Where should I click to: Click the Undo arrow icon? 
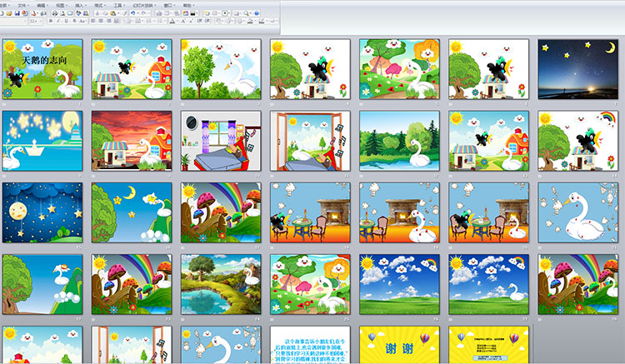(132, 13)
